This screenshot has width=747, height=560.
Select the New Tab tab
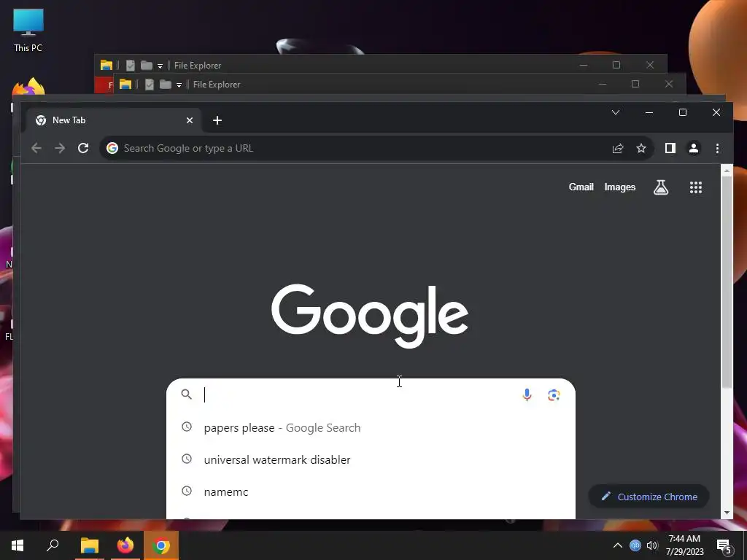point(113,120)
